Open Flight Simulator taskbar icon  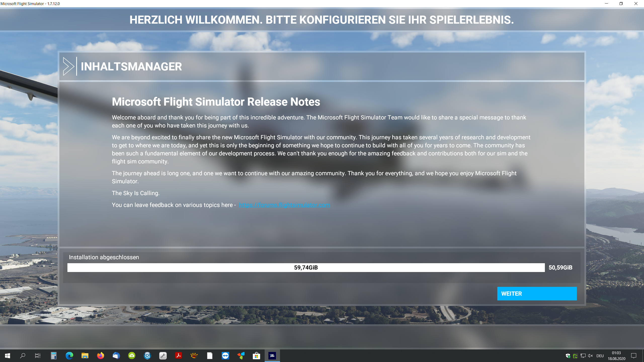[272, 355]
